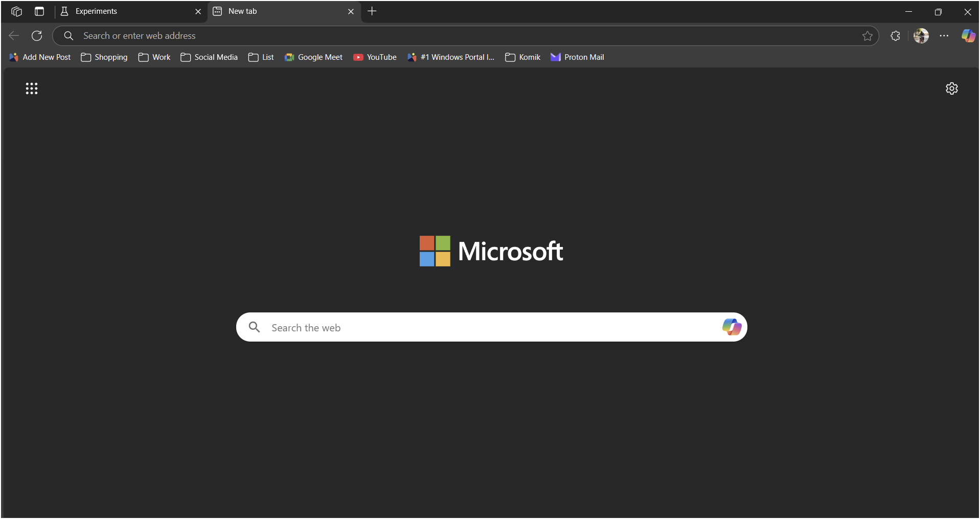
Task: Open the Proton Mail bookmark
Action: click(x=577, y=57)
